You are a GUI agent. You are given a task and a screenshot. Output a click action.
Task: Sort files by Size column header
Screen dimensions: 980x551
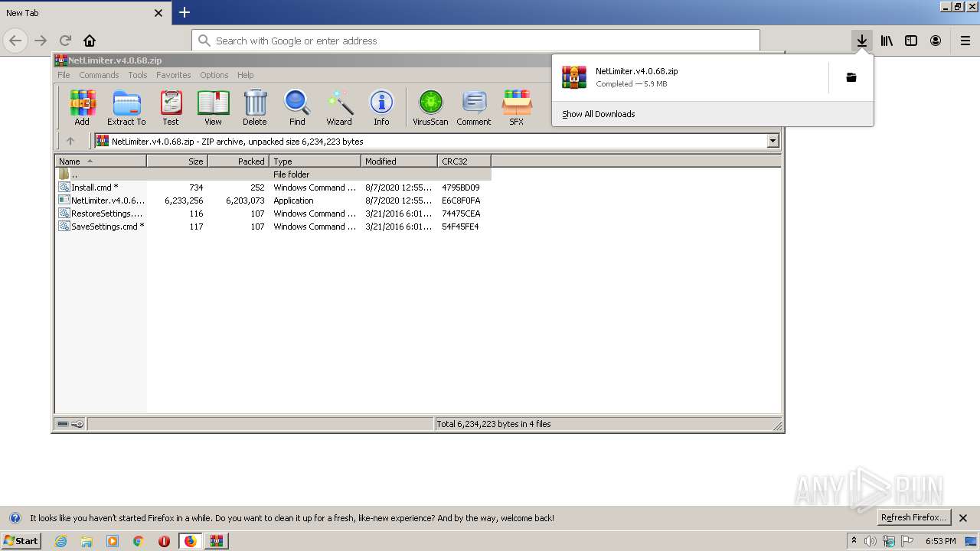[x=177, y=161]
